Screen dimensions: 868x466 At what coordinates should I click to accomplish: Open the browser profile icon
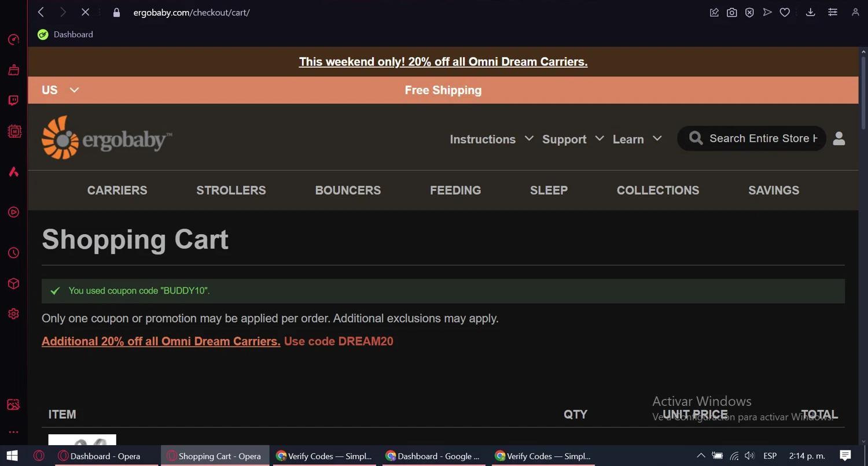pos(855,12)
